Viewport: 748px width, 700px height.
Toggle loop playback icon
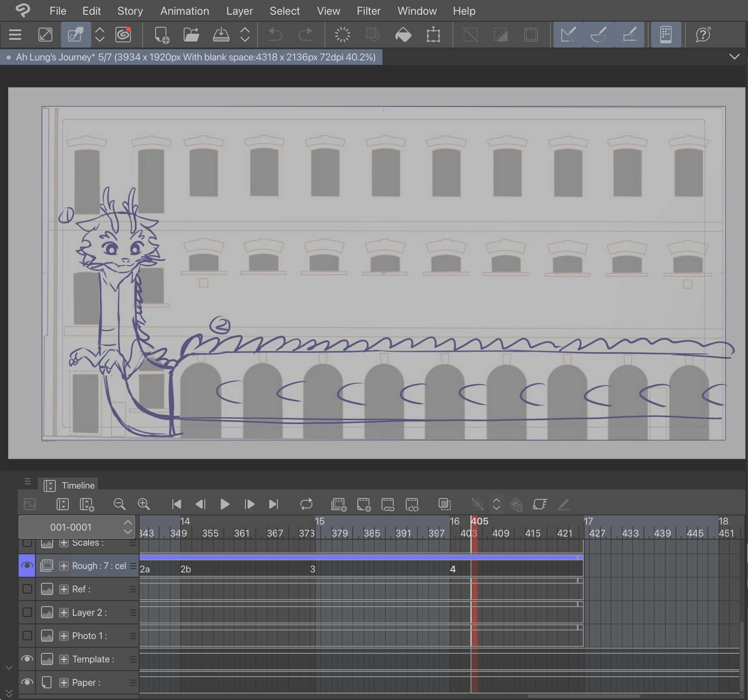(x=306, y=504)
